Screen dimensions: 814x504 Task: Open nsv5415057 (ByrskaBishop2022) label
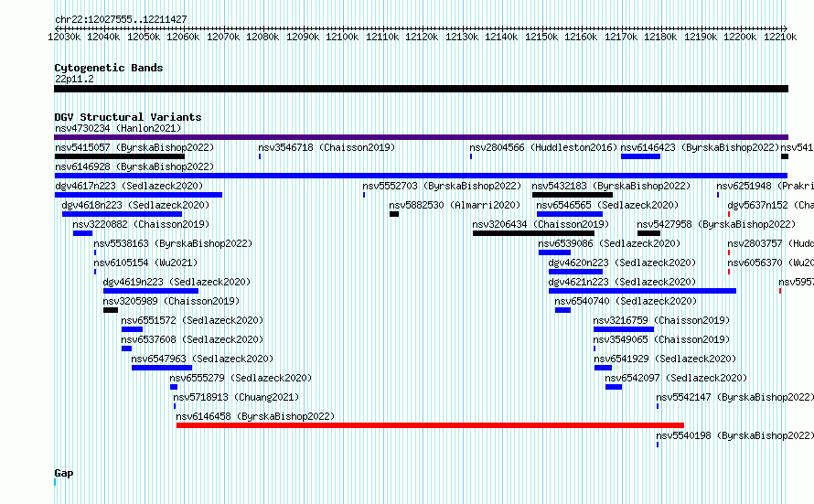tap(134, 147)
